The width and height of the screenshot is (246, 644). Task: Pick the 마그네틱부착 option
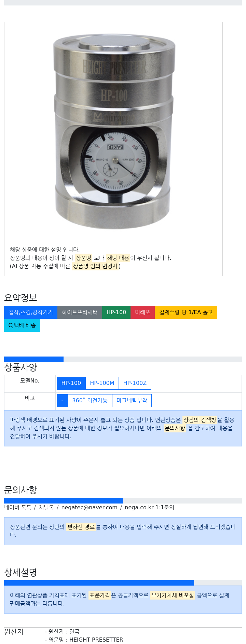pyautogui.click(x=132, y=401)
